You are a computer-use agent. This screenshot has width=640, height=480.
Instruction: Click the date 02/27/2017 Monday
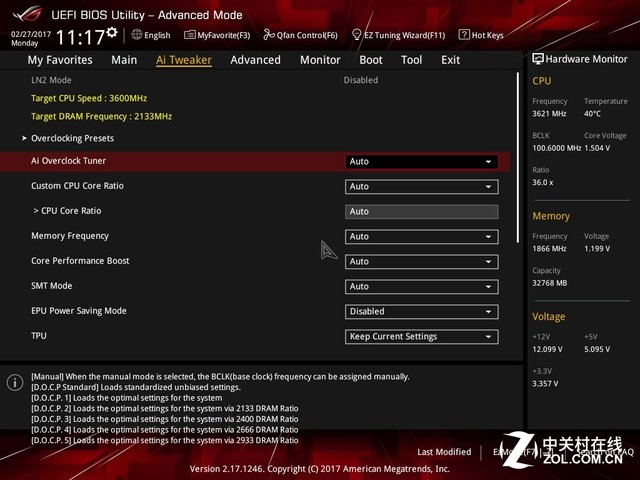coord(31,38)
